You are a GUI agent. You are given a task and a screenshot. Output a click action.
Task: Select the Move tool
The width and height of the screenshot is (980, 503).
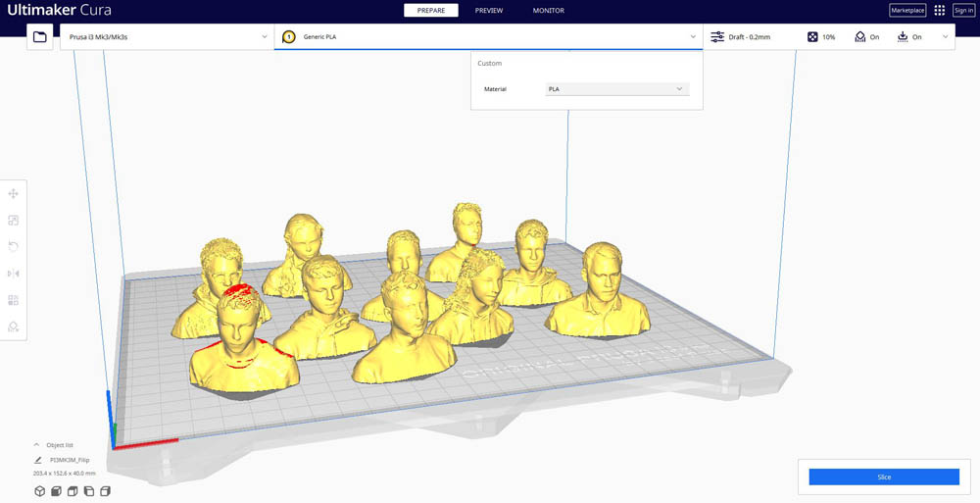(13, 194)
